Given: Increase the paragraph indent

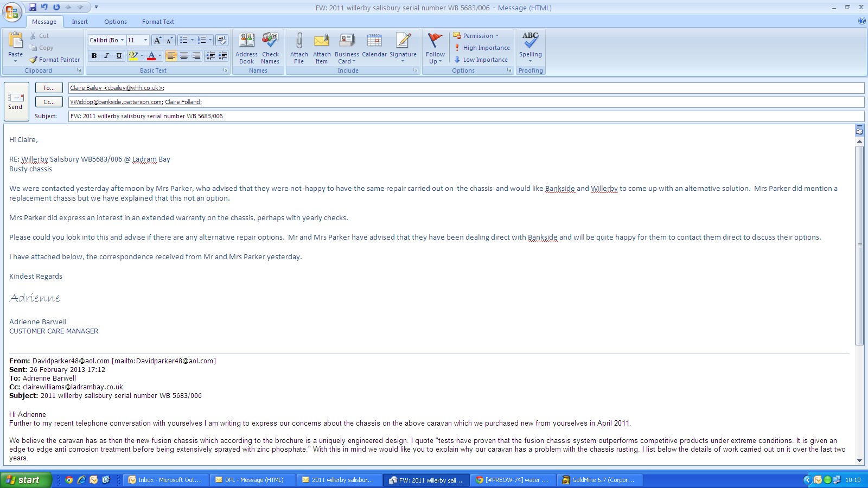Looking at the screenshot, I should [222, 56].
